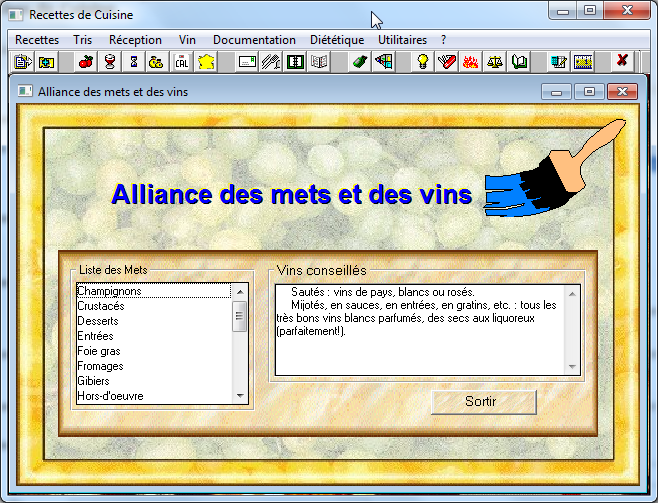658x503 pixels.
Task: Click the yellow first-aid box toolbar icon
Action: click(46, 62)
